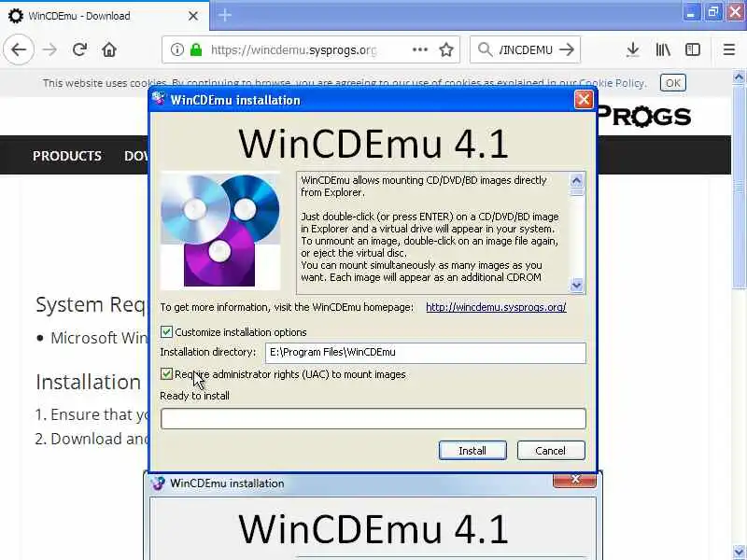This screenshot has height=560, width=747.
Task: Submit search with the arrow icon
Action: (x=567, y=49)
